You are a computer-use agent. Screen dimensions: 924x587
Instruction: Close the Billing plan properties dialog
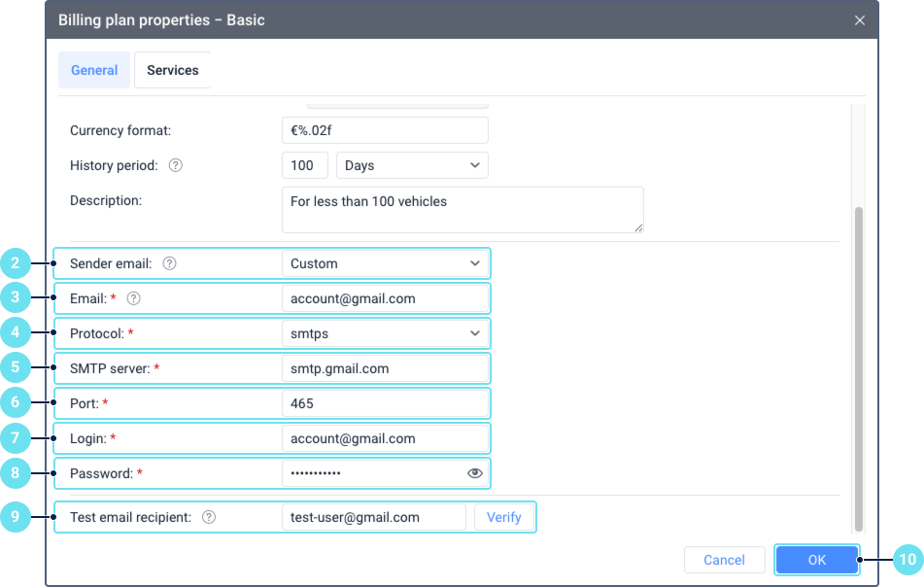point(859,20)
